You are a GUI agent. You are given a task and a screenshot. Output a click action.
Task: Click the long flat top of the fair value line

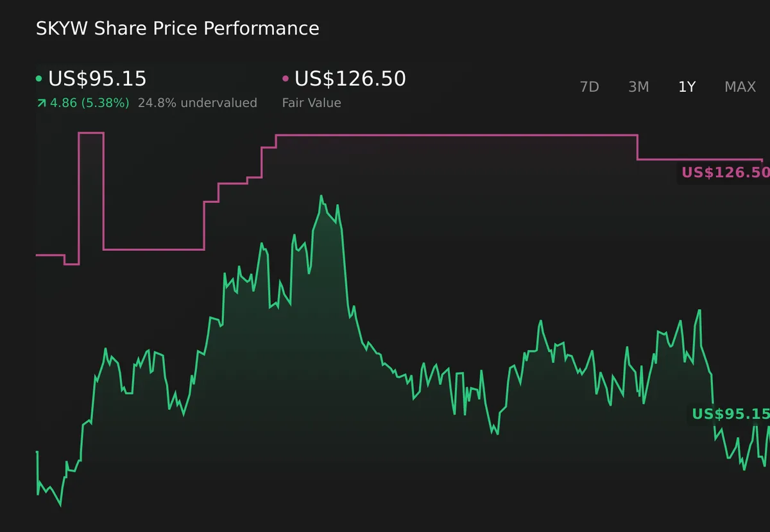456,135
